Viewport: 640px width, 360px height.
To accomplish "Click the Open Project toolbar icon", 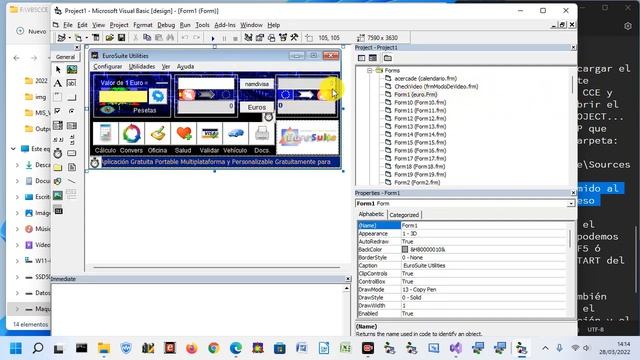I will point(109,38).
